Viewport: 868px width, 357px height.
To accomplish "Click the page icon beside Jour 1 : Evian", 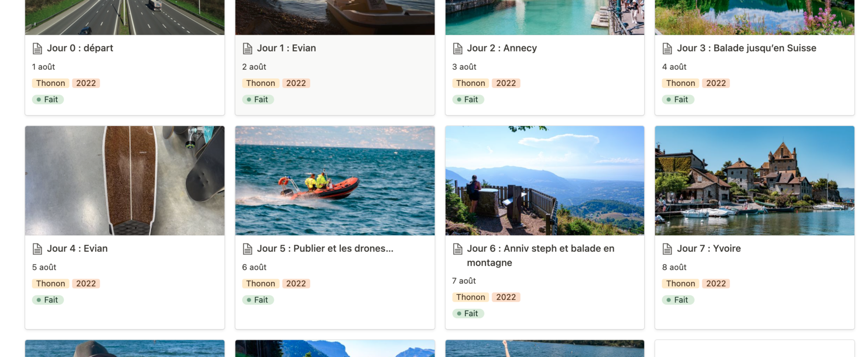I will point(247,48).
